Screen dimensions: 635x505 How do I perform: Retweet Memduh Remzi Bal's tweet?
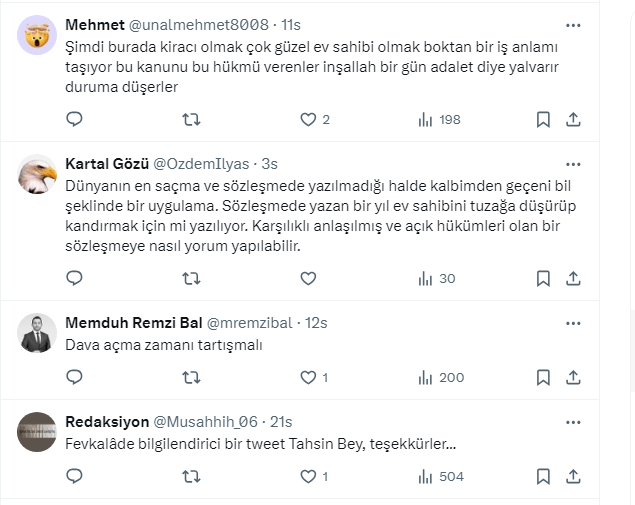(x=191, y=377)
